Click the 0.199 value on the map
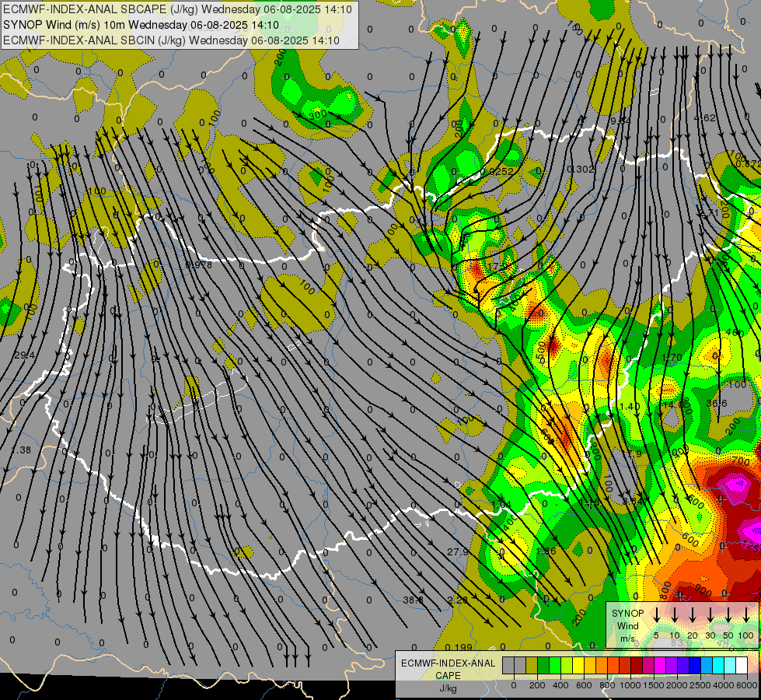 point(459,647)
